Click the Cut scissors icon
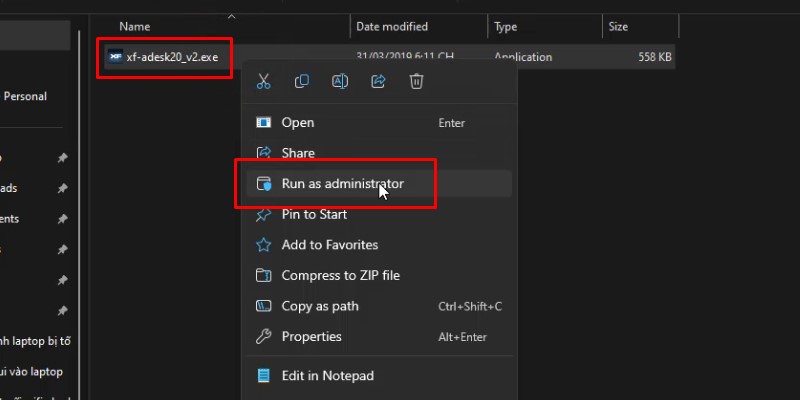 (x=264, y=82)
